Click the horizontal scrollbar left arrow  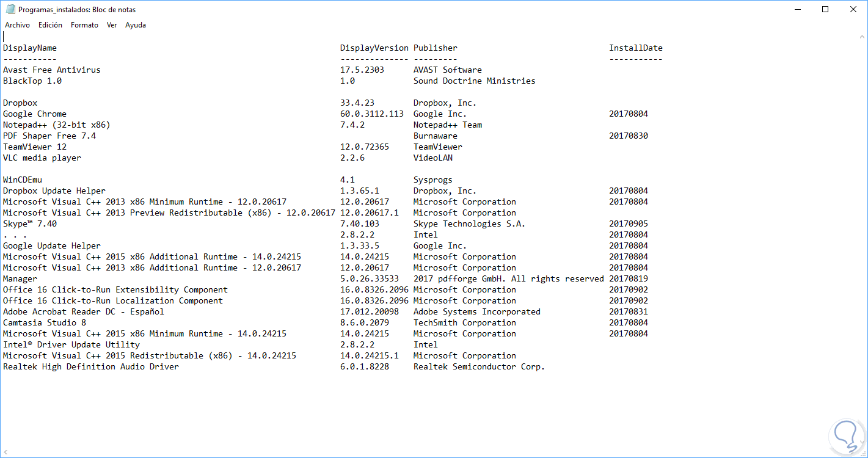(5, 453)
